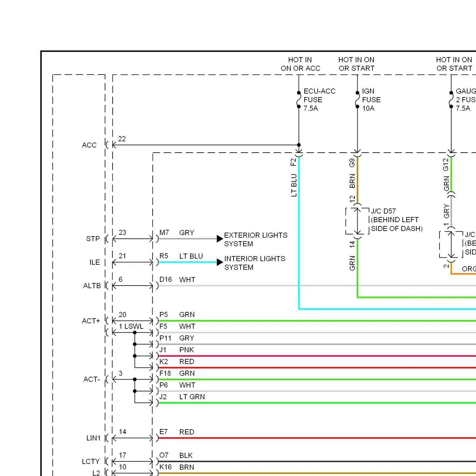
Task: Click the J2 connector label
Action: click(163, 397)
